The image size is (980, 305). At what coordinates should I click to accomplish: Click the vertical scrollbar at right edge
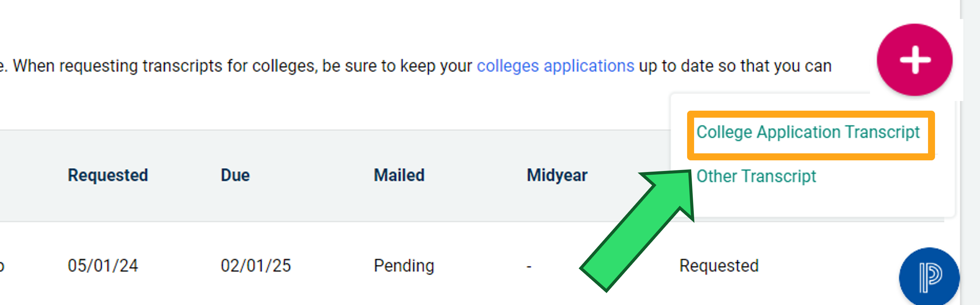970,152
